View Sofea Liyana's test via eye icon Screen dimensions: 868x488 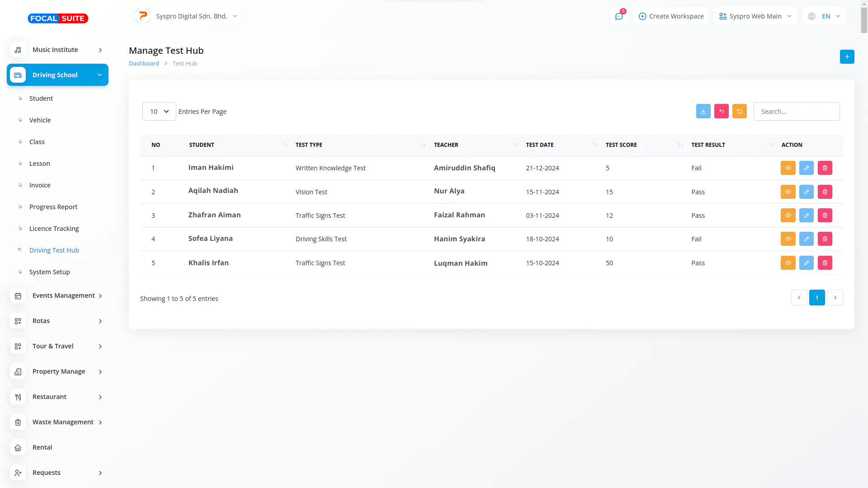tap(788, 239)
